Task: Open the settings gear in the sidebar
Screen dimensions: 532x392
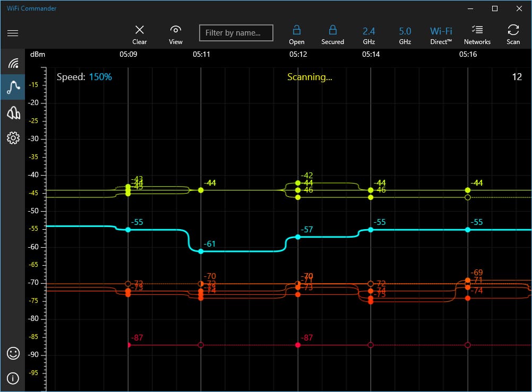Action: click(13, 138)
